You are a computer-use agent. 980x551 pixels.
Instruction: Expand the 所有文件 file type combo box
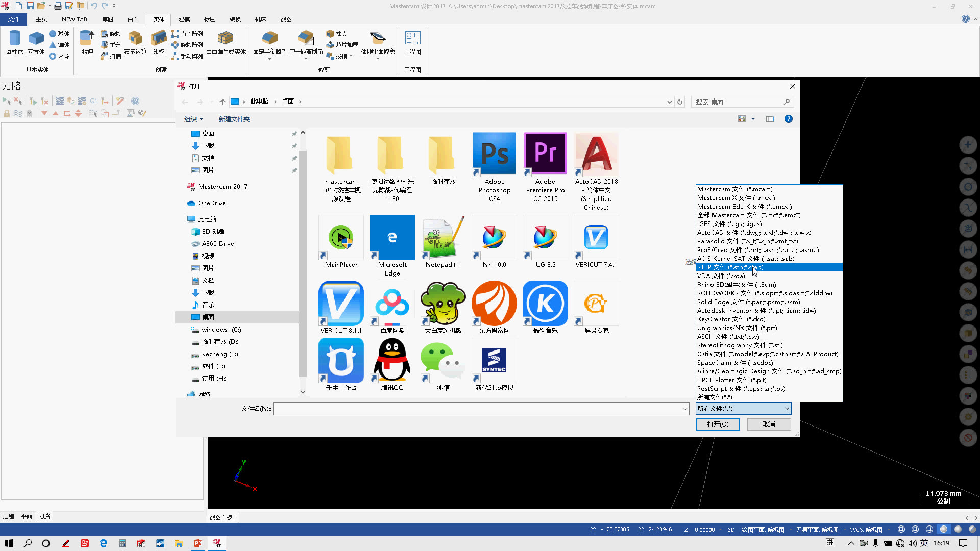pyautogui.click(x=743, y=409)
